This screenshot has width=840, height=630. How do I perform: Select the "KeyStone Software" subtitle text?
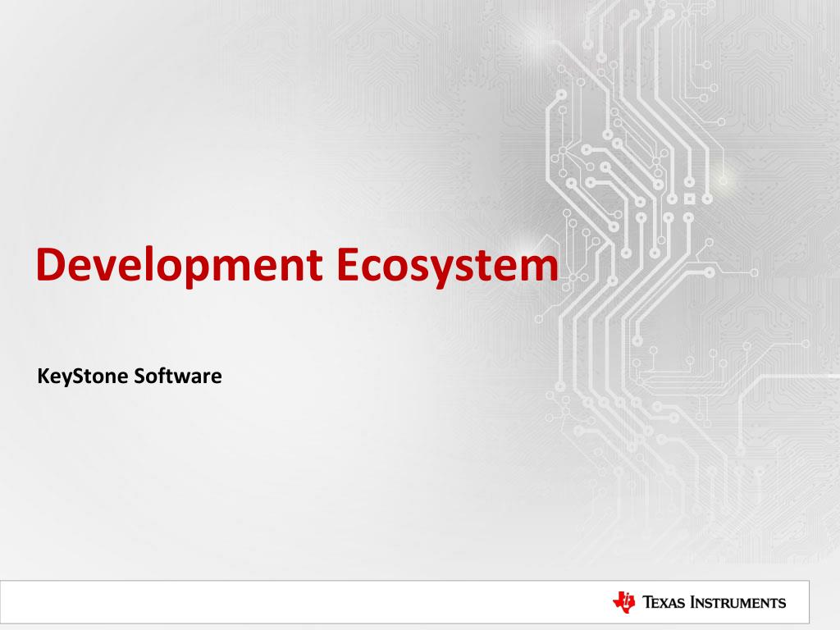point(130,376)
